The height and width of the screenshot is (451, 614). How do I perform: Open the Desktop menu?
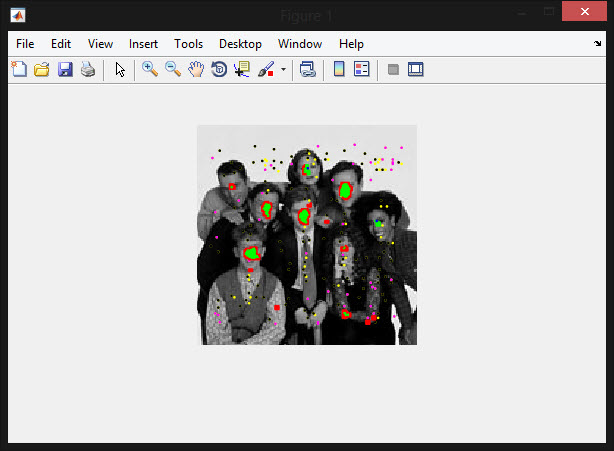pos(240,44)
